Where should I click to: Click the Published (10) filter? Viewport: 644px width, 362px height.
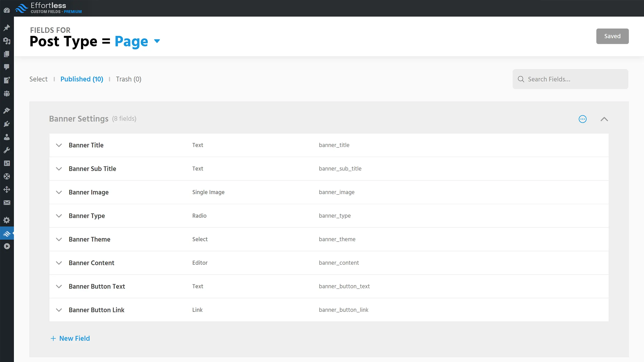[82, 79]
